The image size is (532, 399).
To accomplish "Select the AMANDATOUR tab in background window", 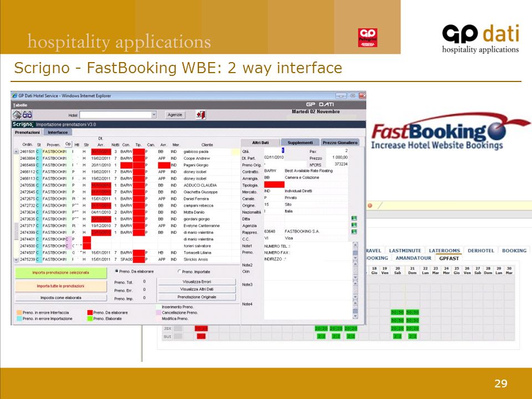I will pos(413,258).
